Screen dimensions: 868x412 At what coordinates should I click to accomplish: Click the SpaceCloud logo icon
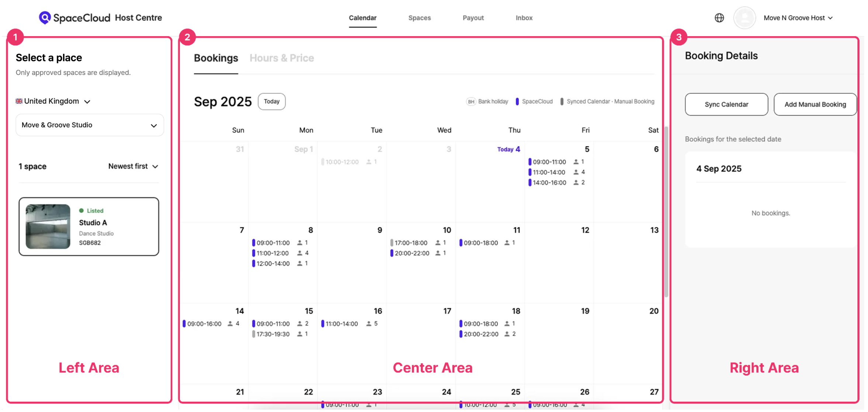45,17
